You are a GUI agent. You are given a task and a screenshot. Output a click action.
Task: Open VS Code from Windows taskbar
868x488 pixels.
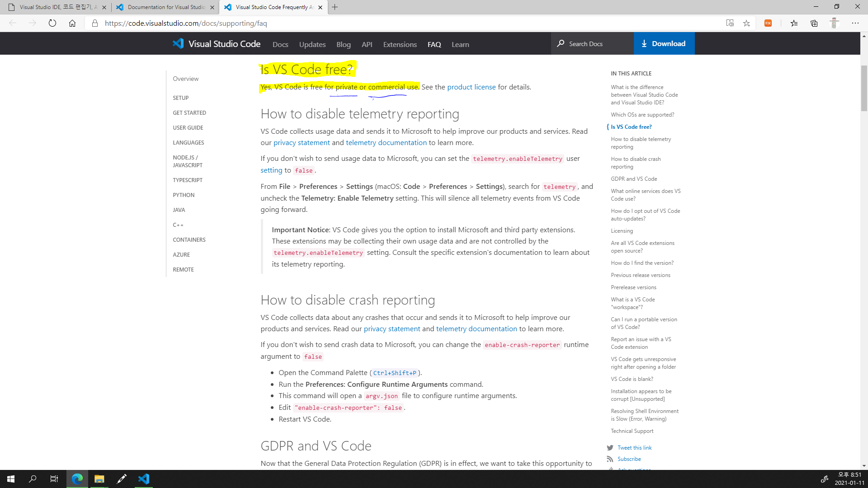pos(144,479)
